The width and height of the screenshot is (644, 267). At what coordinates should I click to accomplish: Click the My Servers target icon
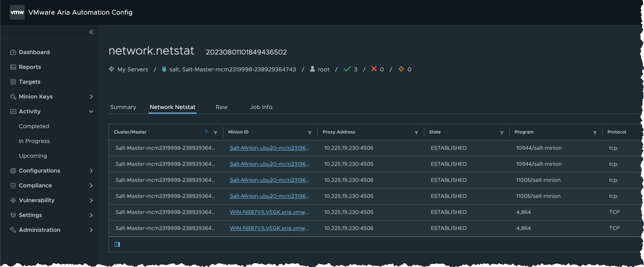click(x=111, y=69)
